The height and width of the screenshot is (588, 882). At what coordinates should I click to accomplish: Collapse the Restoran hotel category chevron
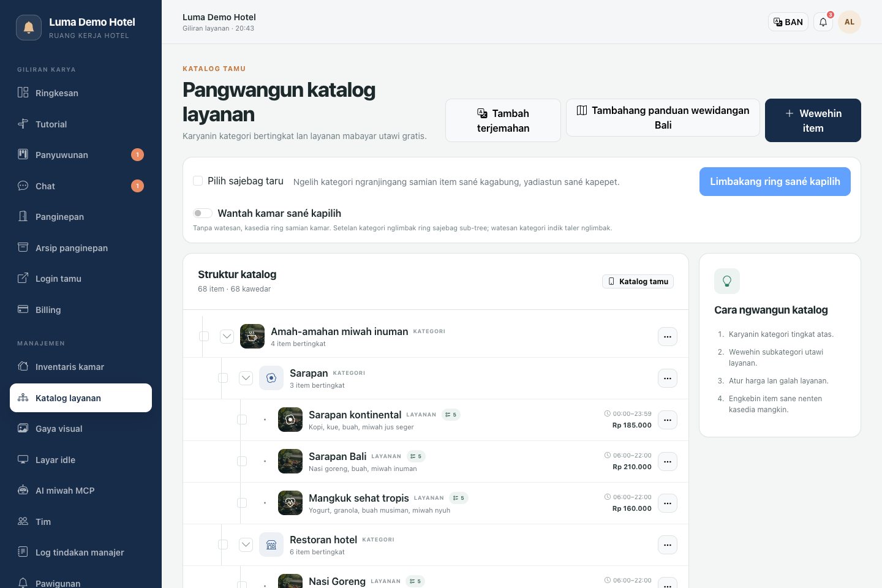tap(246, 545)
